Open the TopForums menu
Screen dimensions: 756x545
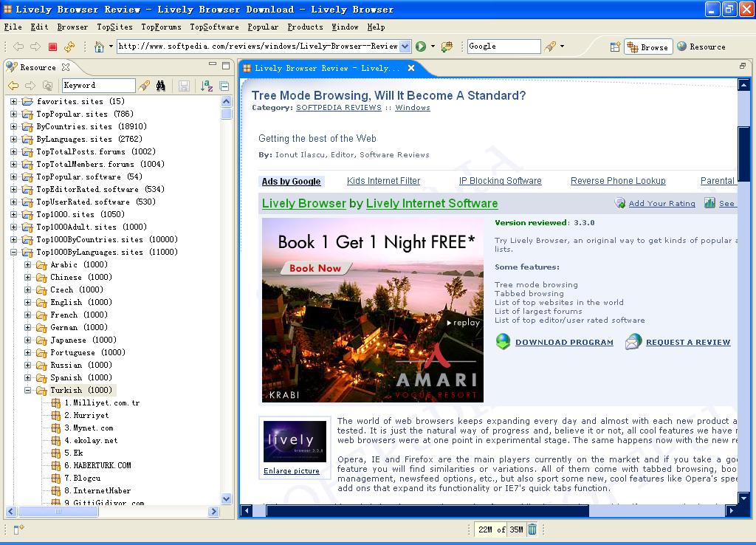coord(161,27)
